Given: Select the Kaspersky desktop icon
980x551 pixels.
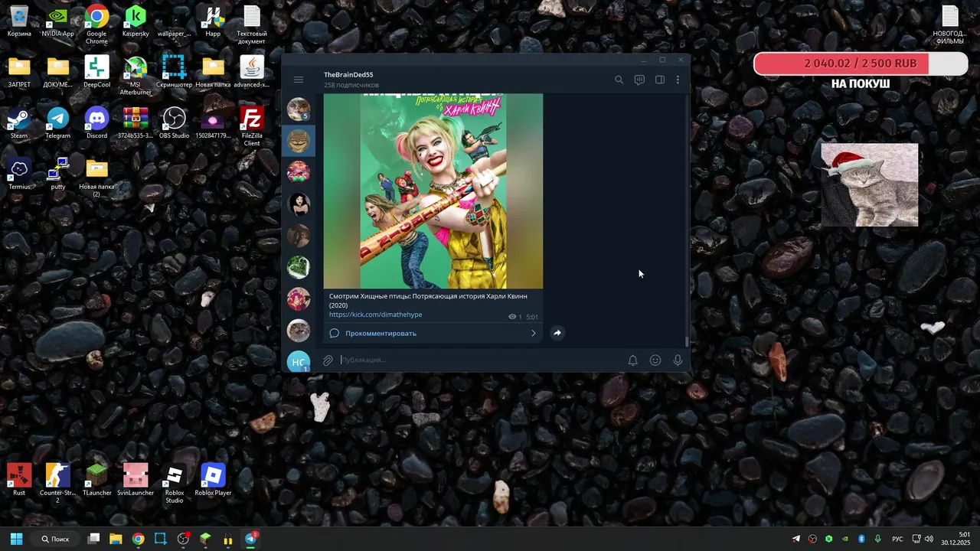Looking at the screenshot, I should coord(136,21).
